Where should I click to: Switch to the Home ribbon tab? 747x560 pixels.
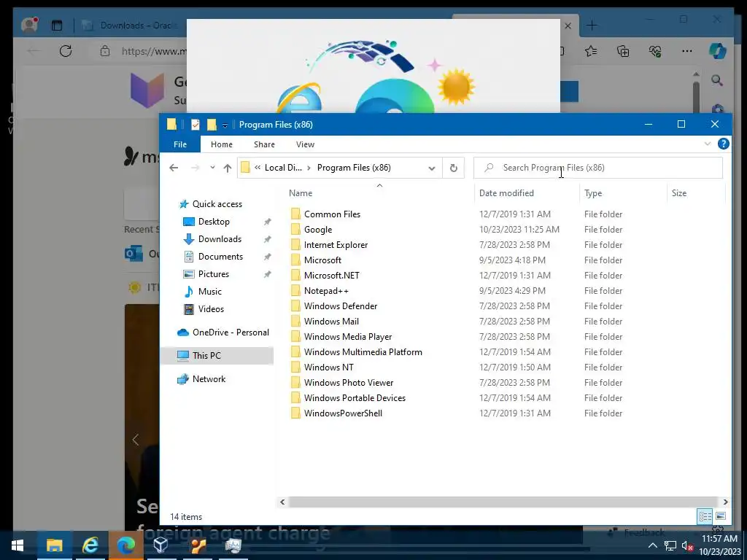click(222, 144)
